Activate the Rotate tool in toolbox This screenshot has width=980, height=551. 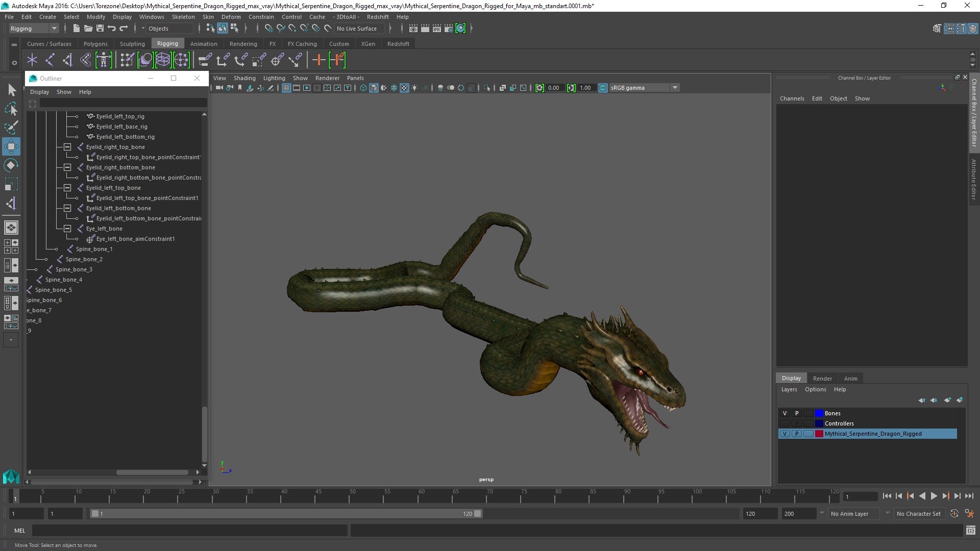click(11, 165)
